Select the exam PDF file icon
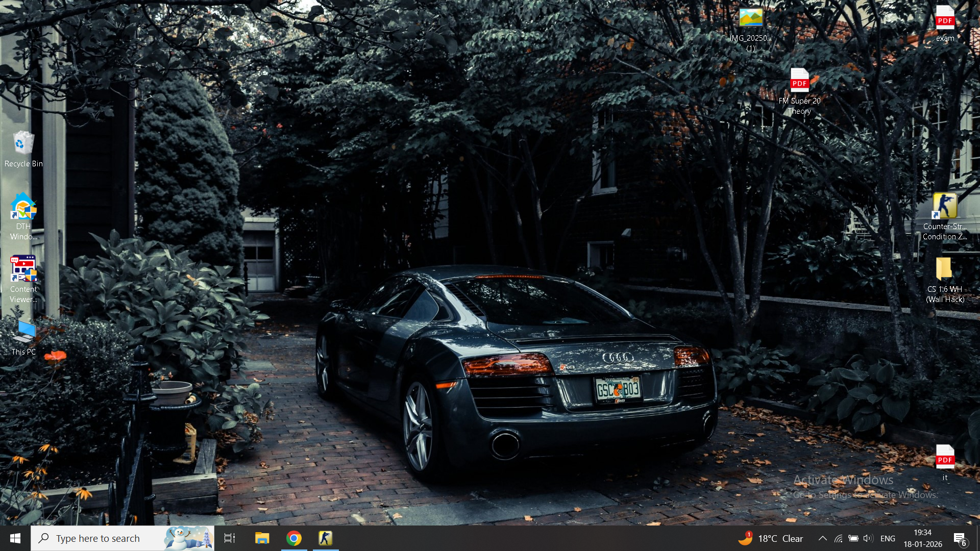Screen dimensions: 980x551 (945, 20)
